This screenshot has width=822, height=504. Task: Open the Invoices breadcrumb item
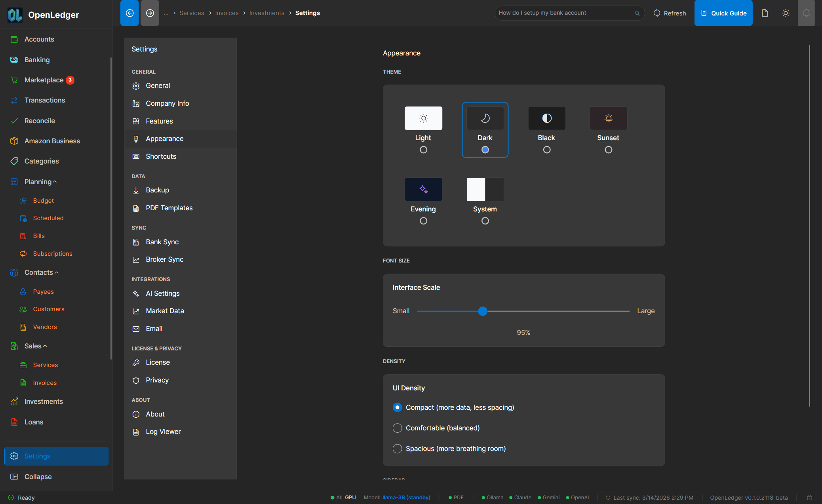(x=226, y=13)
